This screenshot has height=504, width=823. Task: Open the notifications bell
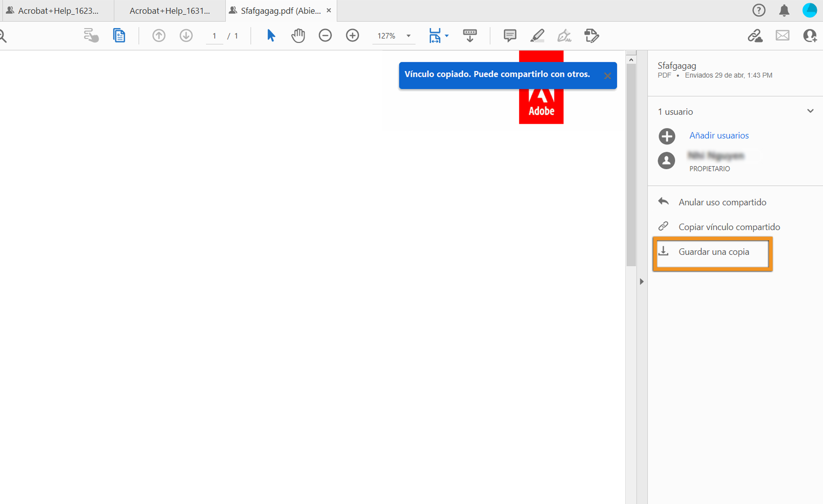click(x=784, y=11)
